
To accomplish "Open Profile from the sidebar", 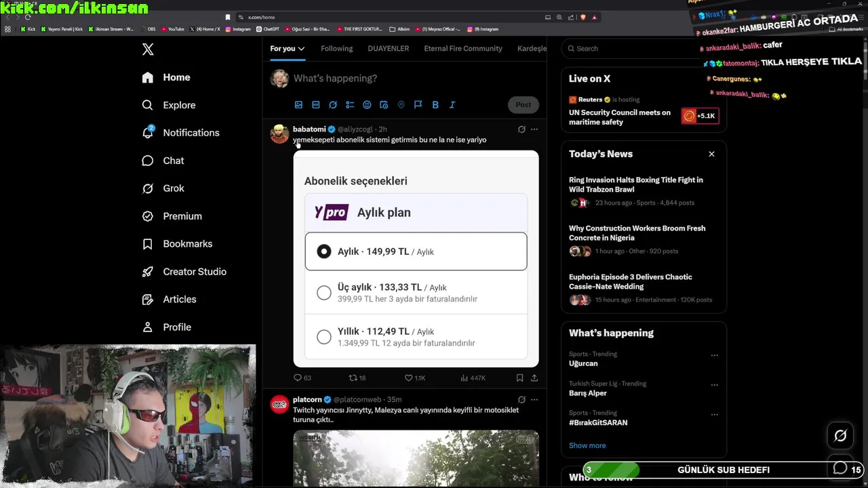I will [x=166, y=327].
